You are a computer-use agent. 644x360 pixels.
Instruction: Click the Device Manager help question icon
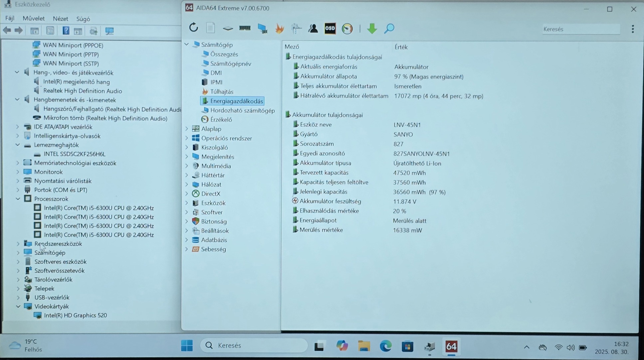66,31
